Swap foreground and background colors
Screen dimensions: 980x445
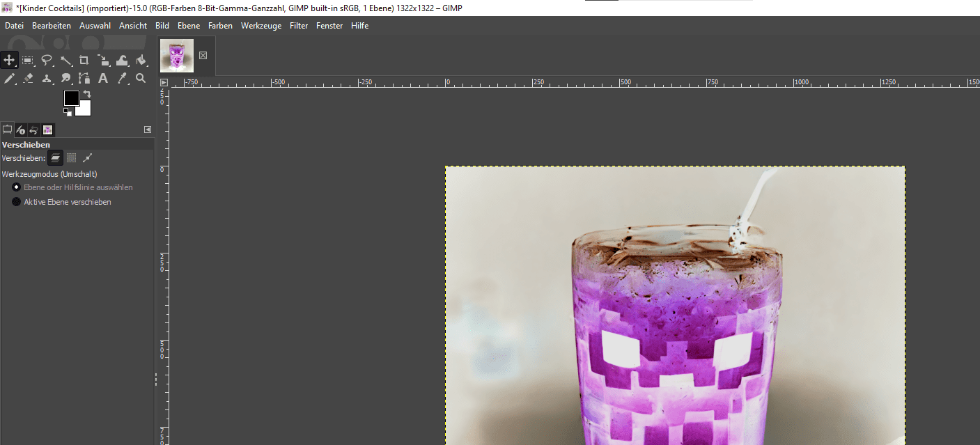[87, 94]
